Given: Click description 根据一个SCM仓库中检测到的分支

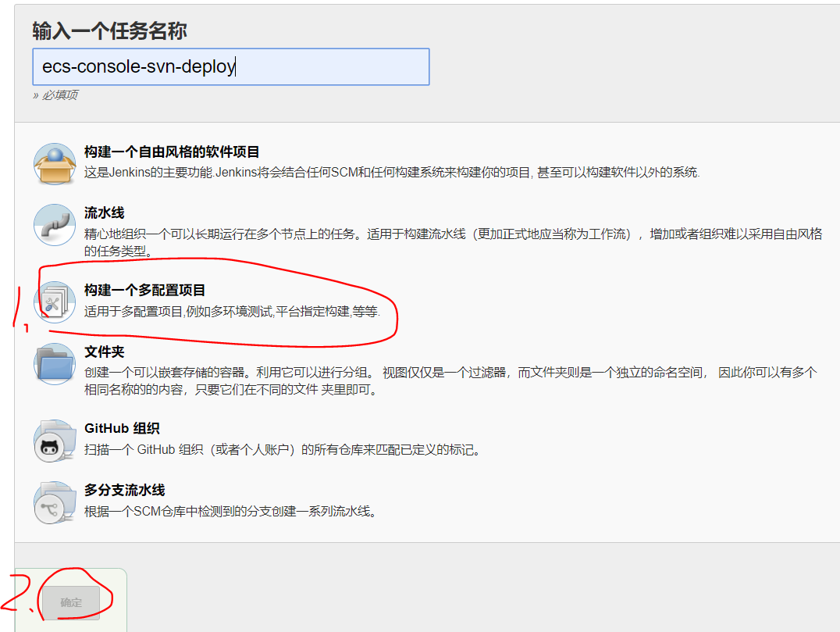Looking at the screenshot, I should (231, 512).
